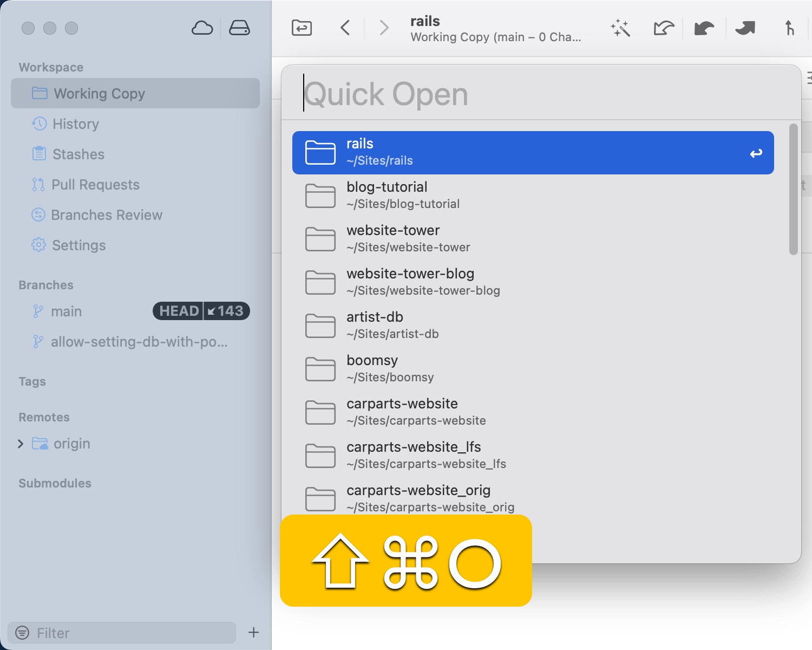The height and width of the screenshot is (650, 812).
Task: Expand the origin remote
Action: (21, 444)
